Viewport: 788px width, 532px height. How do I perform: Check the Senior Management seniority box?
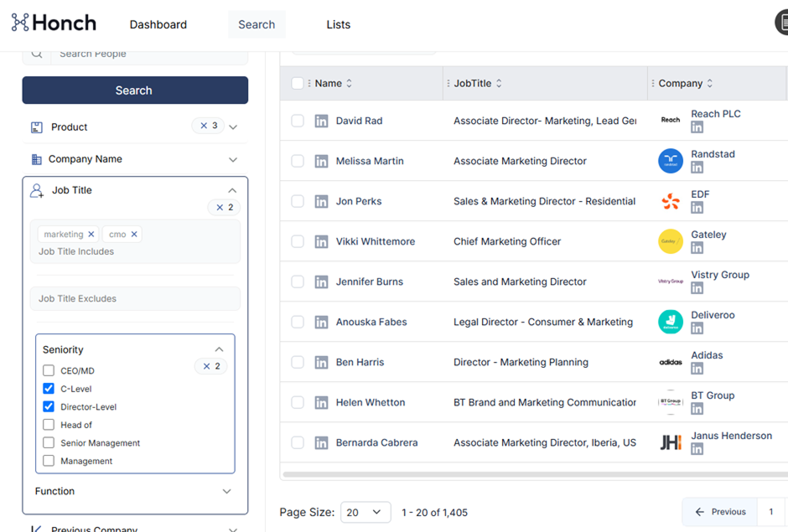point(49,443)
